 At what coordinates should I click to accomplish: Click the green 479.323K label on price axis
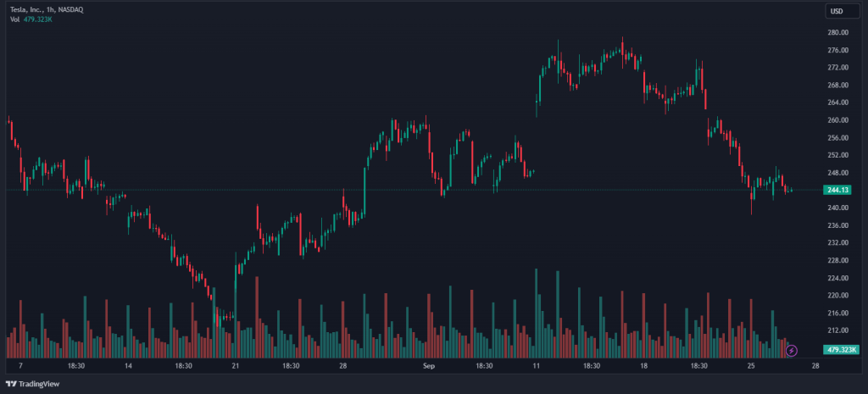point(843,349)
